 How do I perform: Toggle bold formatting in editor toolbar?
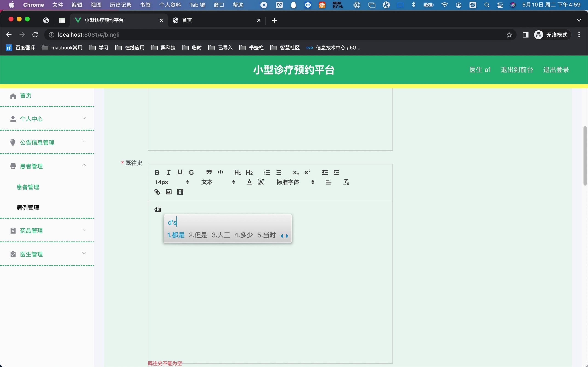pos(157,172)
